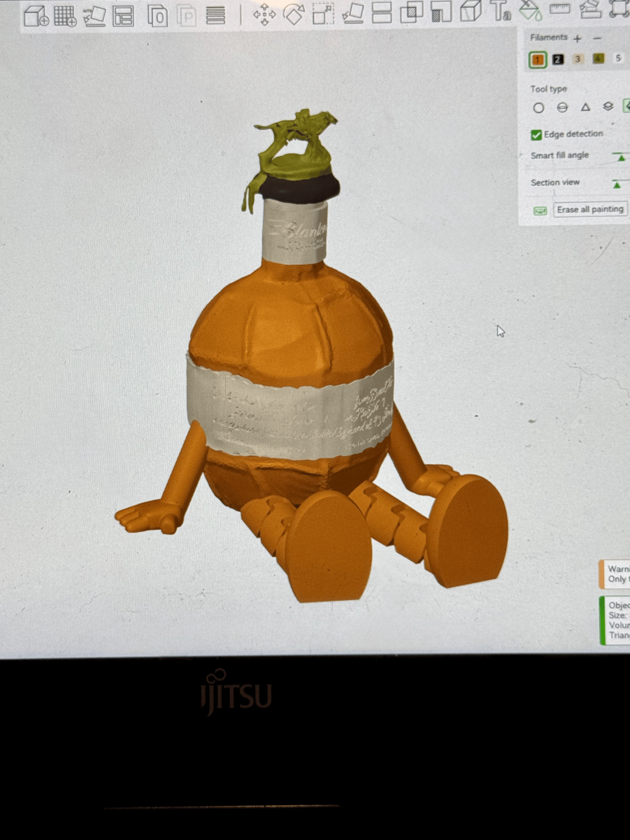Screen dimensions: 630x840
Task: Click the Split to objects icon
Action: 157,16
